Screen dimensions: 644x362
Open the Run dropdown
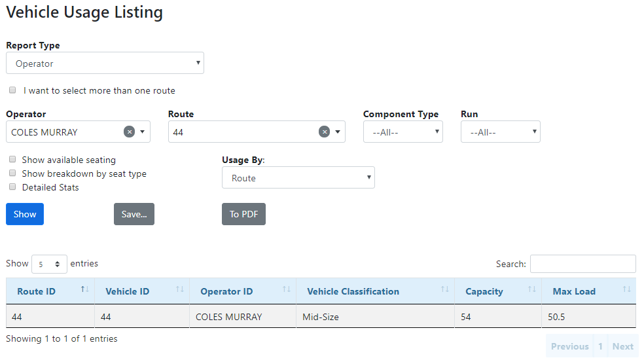pyautogui.click(x=500, y=132)
